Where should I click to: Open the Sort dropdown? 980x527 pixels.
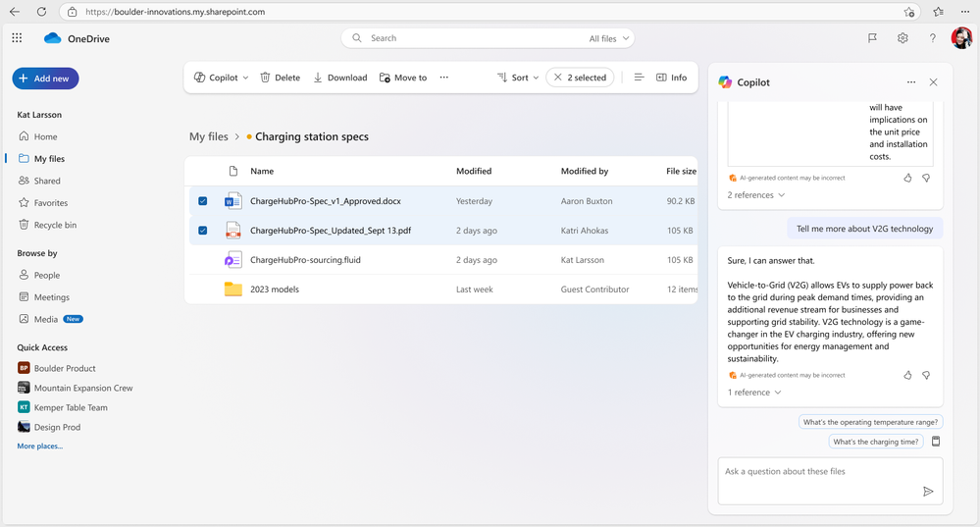click(518, 78)
